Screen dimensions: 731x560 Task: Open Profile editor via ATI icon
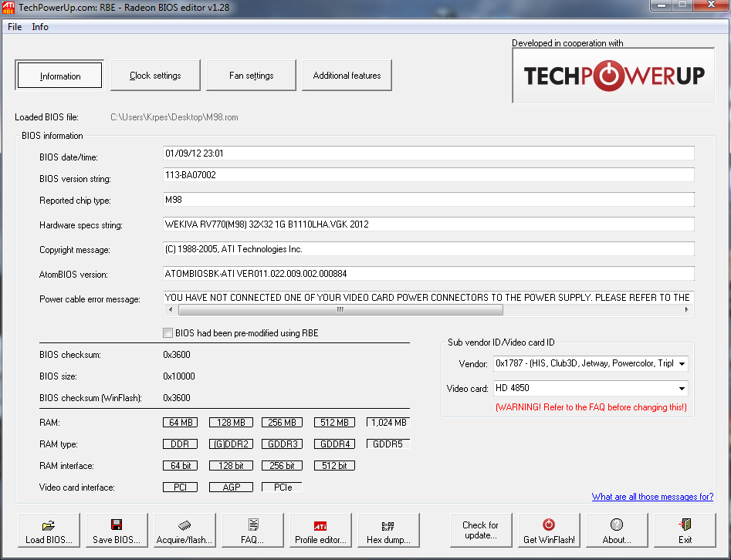320,525
